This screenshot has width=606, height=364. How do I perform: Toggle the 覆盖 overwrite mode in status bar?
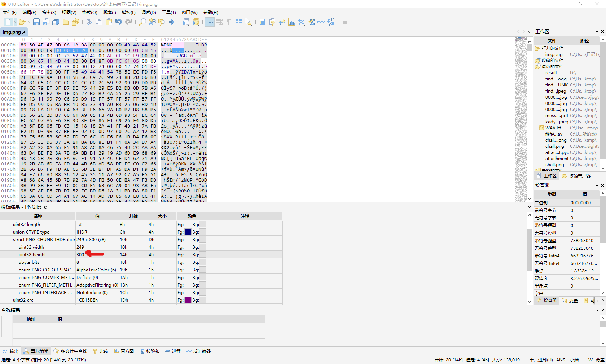(600, 360)
